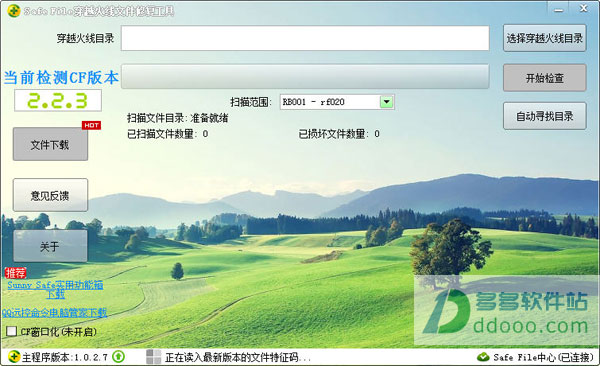The image size is (600, 366).
Task: Start the scan with the 开始检查 button
Action: pyautogui.click(x=545, y=78)
